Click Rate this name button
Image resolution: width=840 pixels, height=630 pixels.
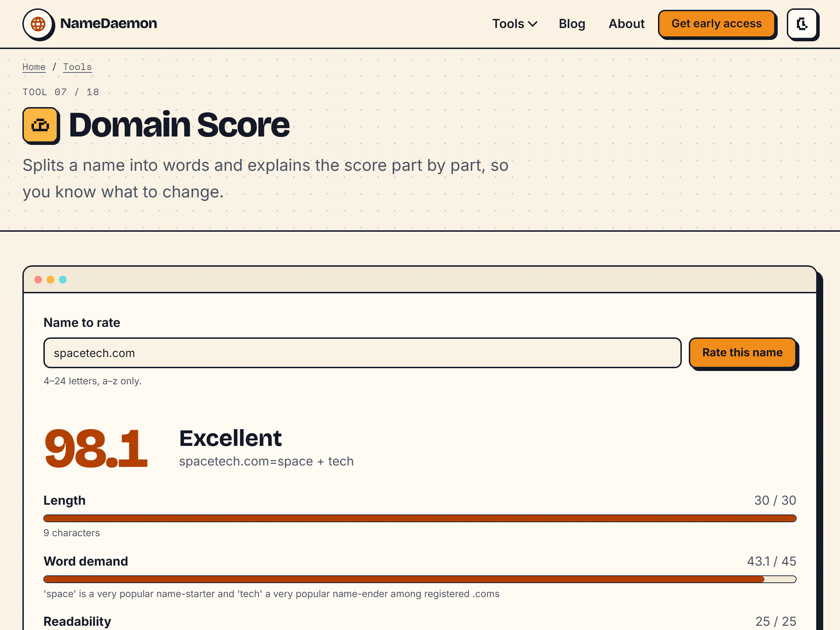[x=742, y=352]
